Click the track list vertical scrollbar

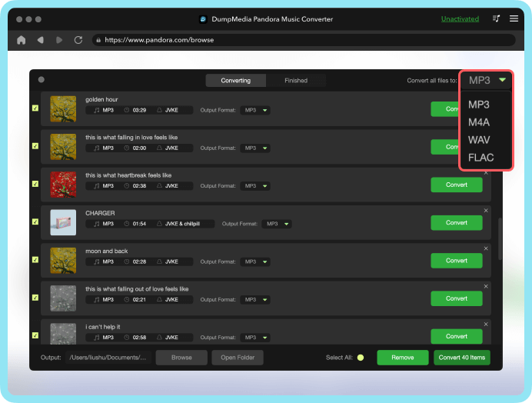pyautogui.click(x=500, y=239)
